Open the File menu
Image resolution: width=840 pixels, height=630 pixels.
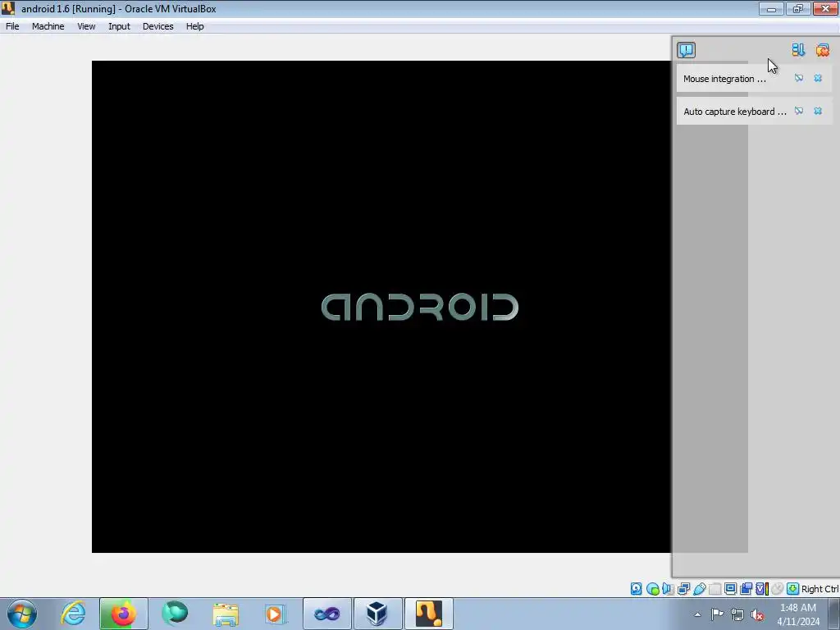12,26
